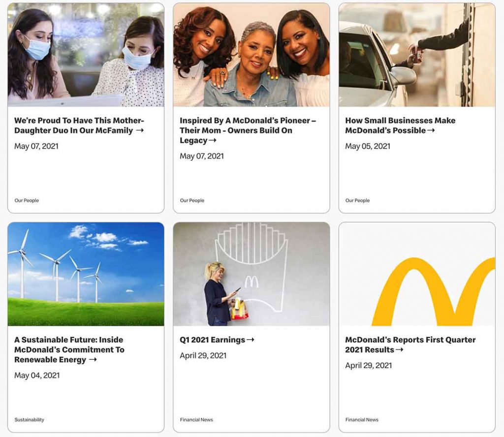Select Financial News tag under Q1 Earnings

pyautogui.click(x=196, y=420)
